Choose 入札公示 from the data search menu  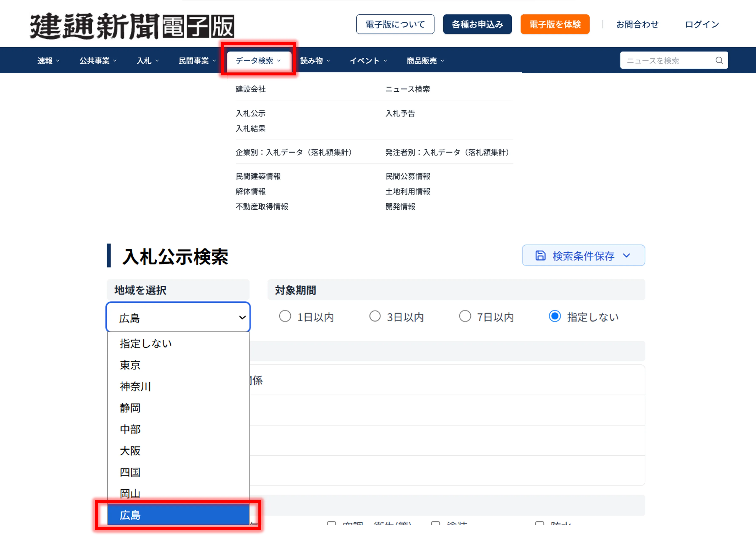pos(251,113)
